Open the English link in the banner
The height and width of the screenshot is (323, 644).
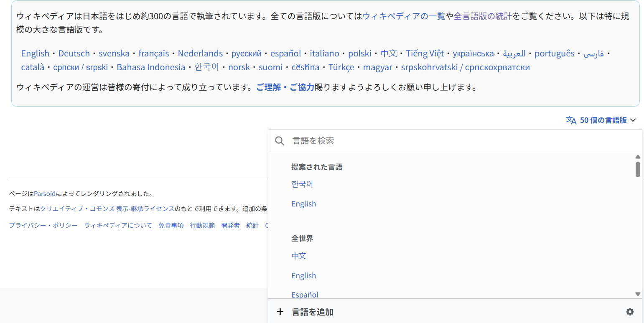tap(35, 53)
